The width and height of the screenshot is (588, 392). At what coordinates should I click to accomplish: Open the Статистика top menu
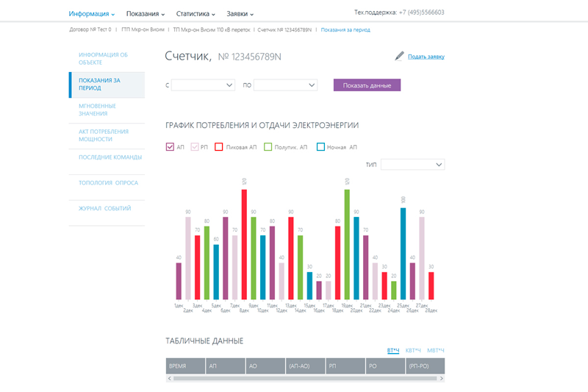tap(196, 13)
